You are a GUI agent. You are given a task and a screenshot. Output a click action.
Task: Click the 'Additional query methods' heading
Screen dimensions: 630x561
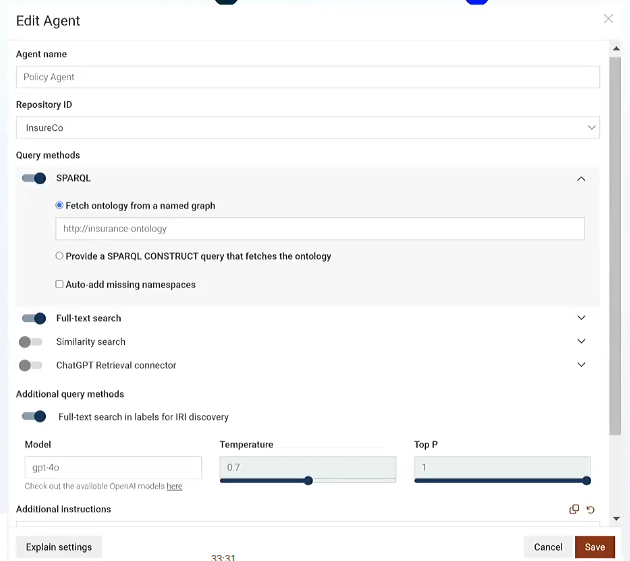(70, 394)
